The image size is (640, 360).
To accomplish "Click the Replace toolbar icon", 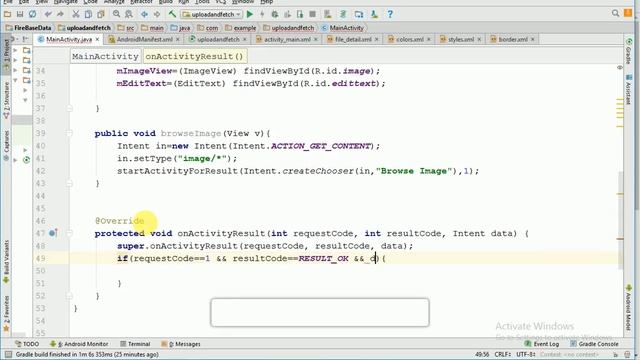I will (129, 14).
